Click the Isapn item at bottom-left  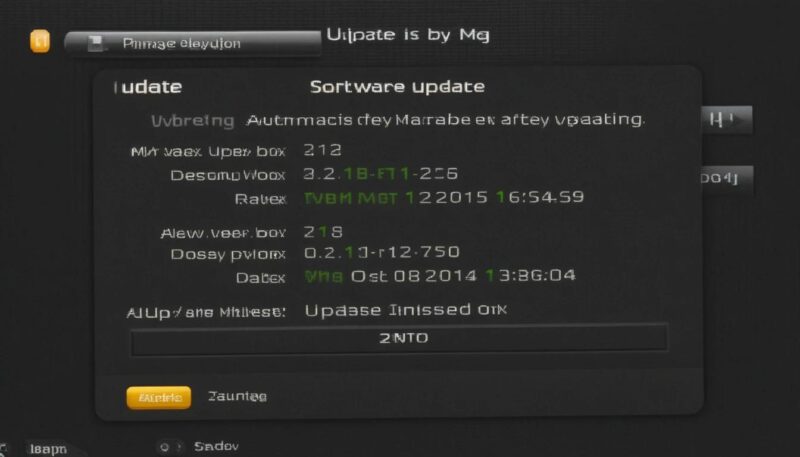[48, 449]
